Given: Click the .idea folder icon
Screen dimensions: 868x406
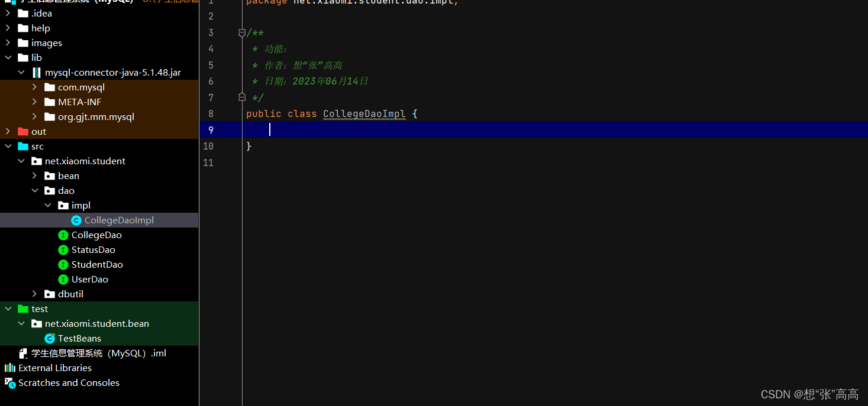Looking at the screenshot, I should (23, 13).
